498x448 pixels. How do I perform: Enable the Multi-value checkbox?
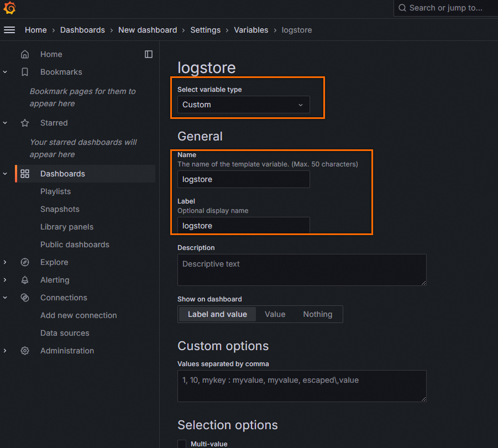pos(182,444)
